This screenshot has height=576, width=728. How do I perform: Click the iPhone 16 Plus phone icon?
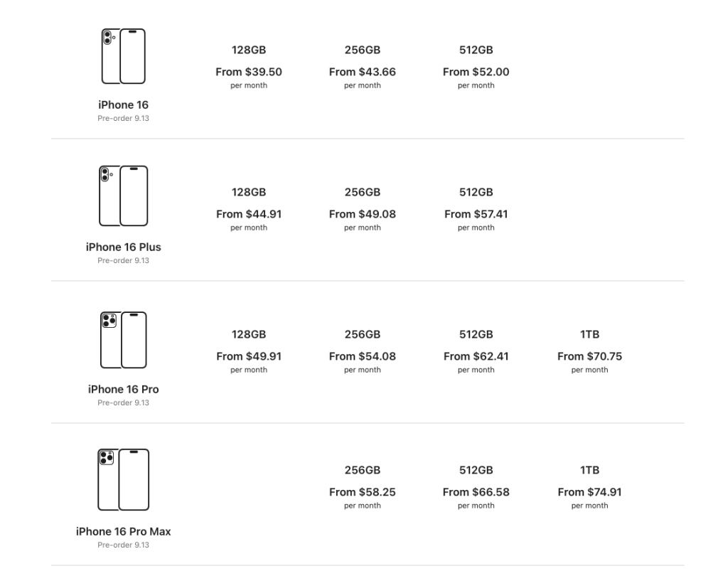click(123, 196)
